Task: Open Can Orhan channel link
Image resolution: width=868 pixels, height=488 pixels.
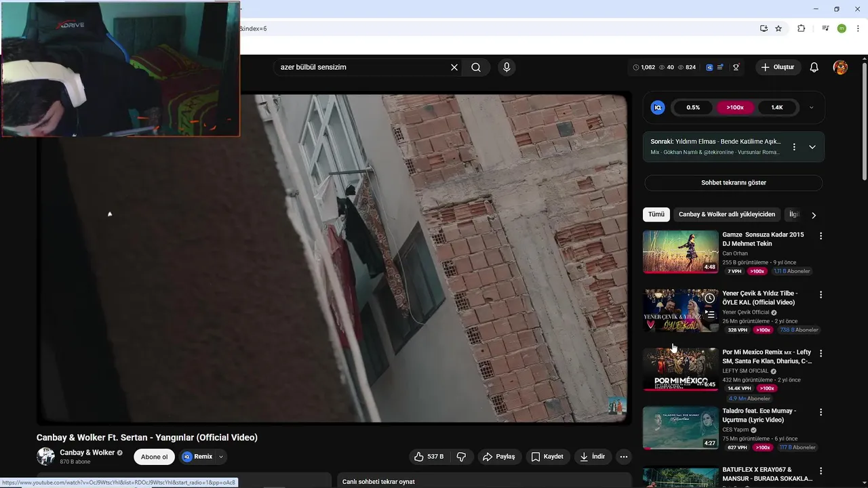Action: click(735, 253)
